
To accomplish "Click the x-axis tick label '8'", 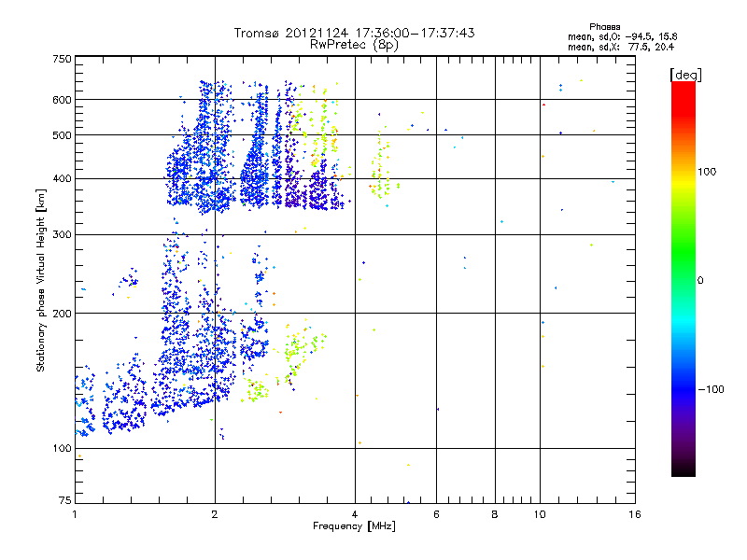I will (495, 514).
